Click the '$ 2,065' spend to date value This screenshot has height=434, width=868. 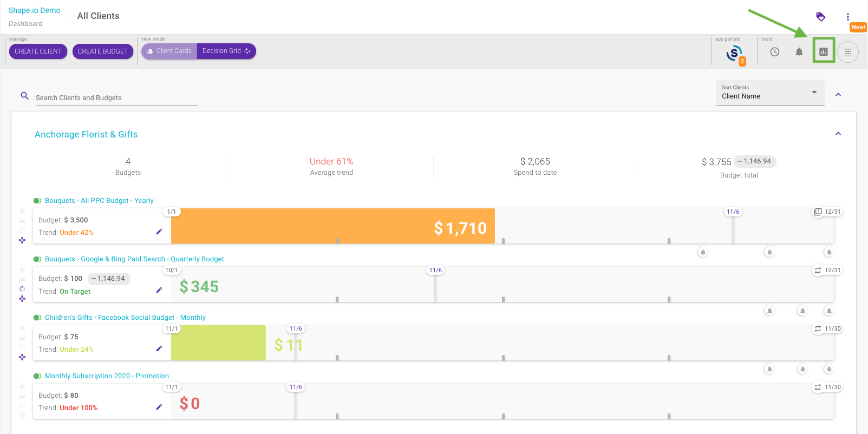(535, 161)
